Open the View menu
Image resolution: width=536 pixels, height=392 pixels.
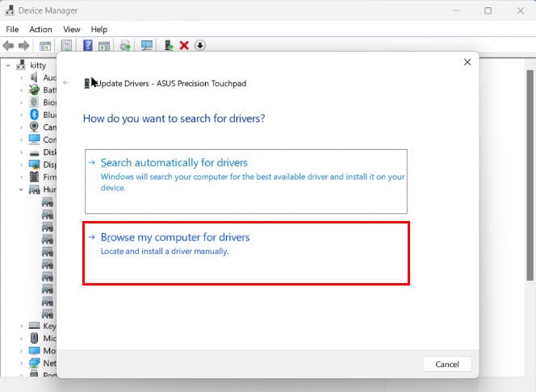72,29
